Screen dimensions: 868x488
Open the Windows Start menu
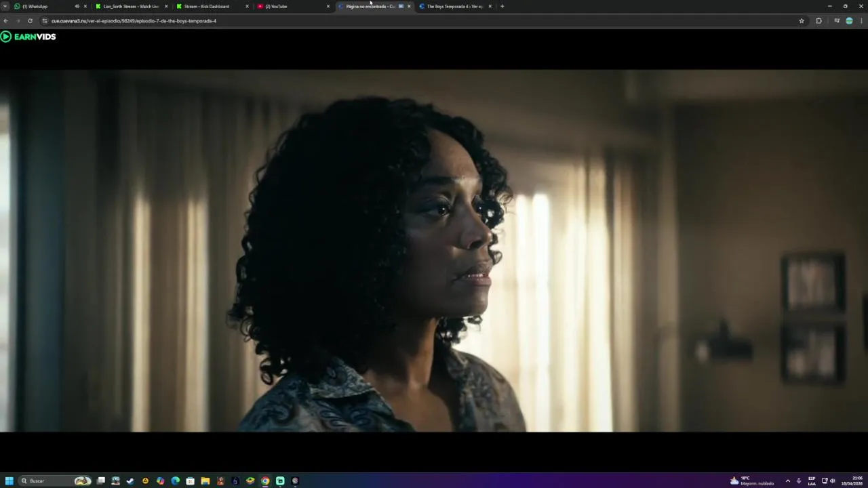coord(9,481)
